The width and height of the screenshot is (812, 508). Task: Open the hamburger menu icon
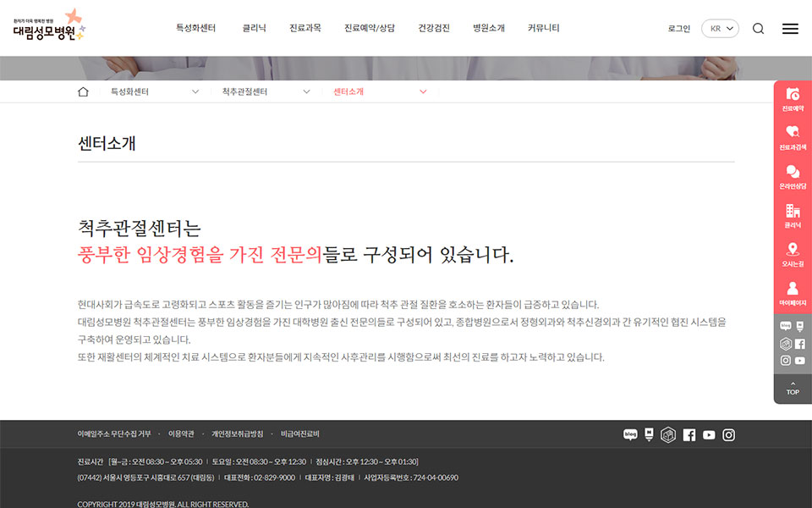790,28
